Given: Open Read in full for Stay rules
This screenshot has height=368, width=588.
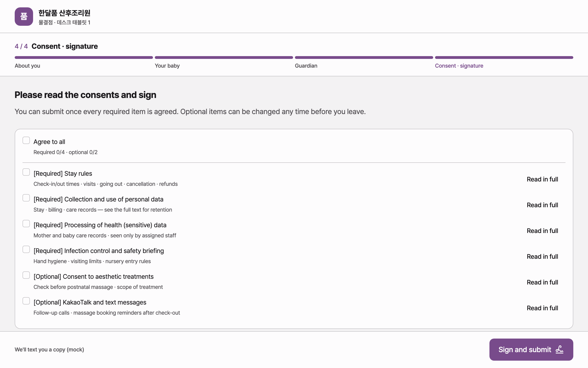Looking at the screenshot, I should click(542, 179).
